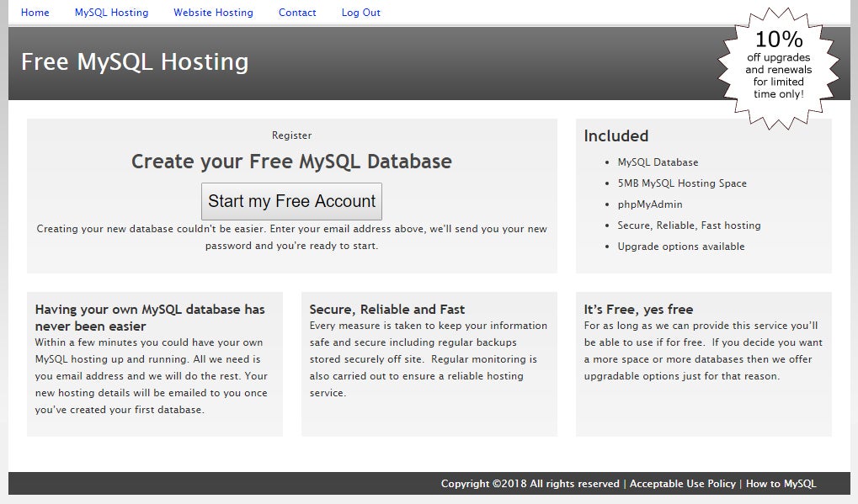Click the Register label above the heading
The width and height of the screenshot is (858, 504).
291,135
